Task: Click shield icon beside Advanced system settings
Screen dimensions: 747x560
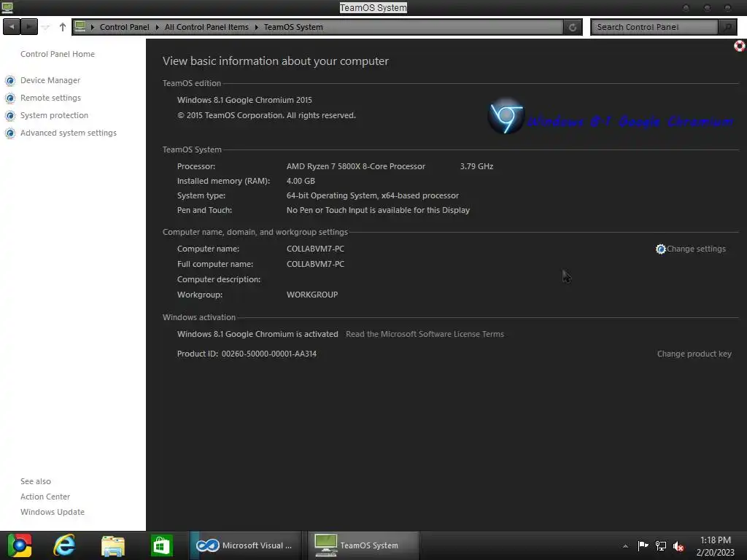Action: (10, 133)
